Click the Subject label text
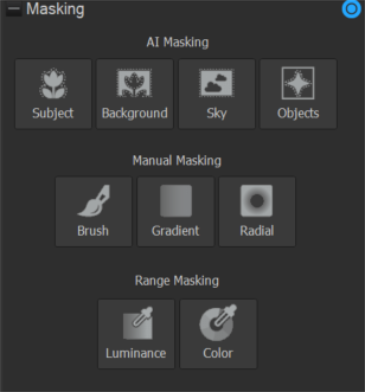The height and width of the screenshot is (392, 365). coord(53,113)
